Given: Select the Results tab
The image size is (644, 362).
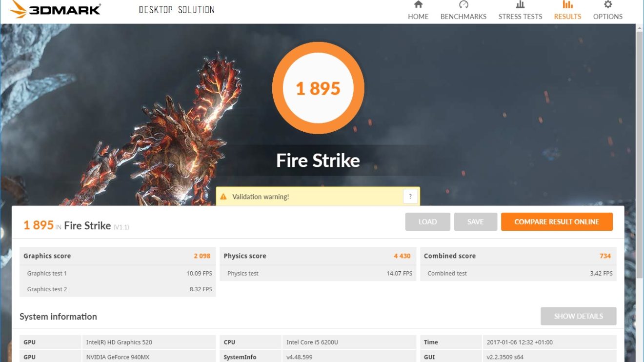Looking at the screenshot, I should (567, 11).
